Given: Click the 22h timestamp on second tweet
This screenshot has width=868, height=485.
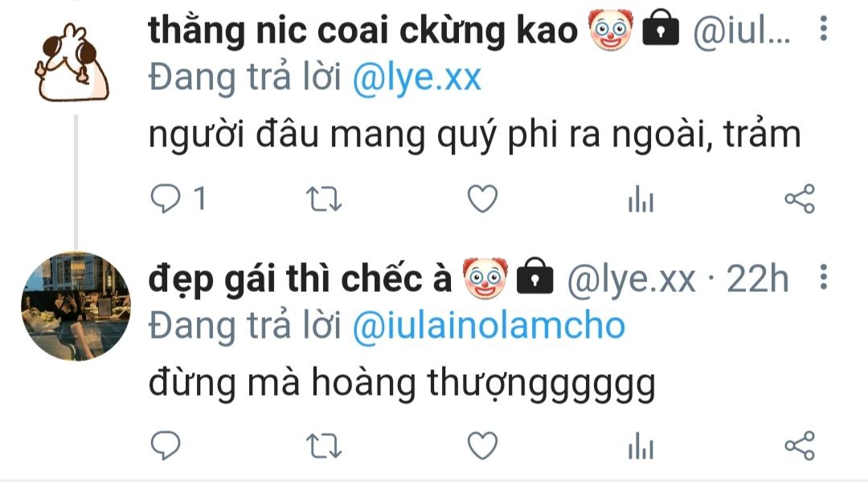Looking at the screenshot, I should click(x=757, y=278).
